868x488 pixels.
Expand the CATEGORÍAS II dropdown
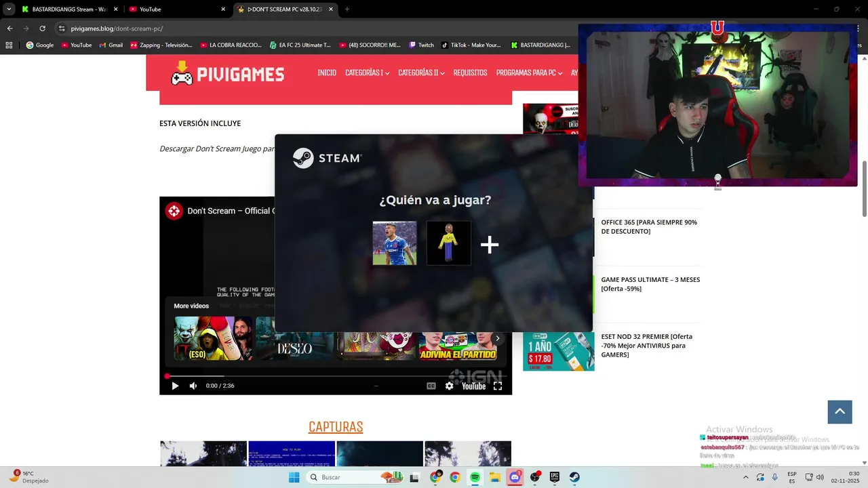(421, 73)
